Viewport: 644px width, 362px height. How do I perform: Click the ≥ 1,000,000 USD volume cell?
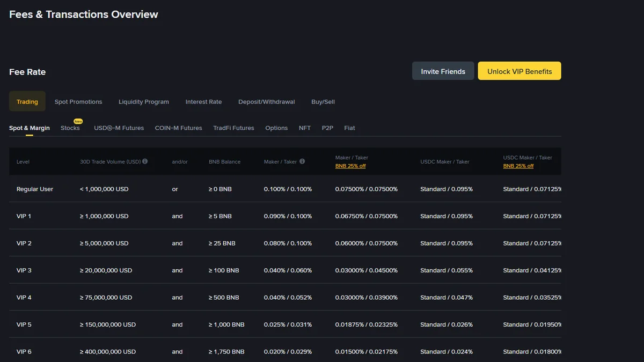point(104,216)
